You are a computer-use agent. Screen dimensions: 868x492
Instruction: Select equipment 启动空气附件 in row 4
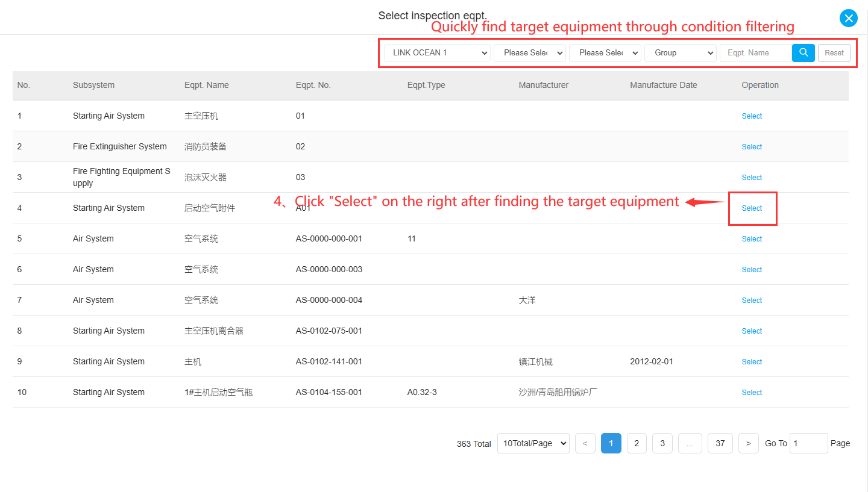click(x=752, y=208)
